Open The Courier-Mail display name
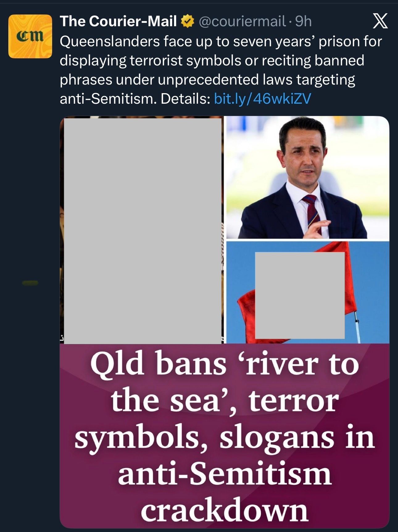 pyautogui.click(x=118, y=21)
